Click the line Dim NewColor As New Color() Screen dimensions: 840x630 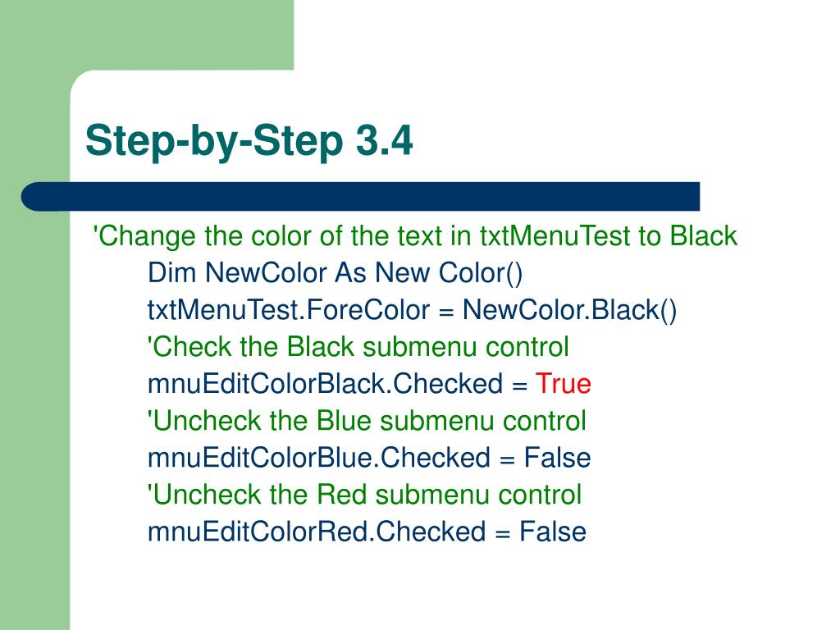pos(335,272)
